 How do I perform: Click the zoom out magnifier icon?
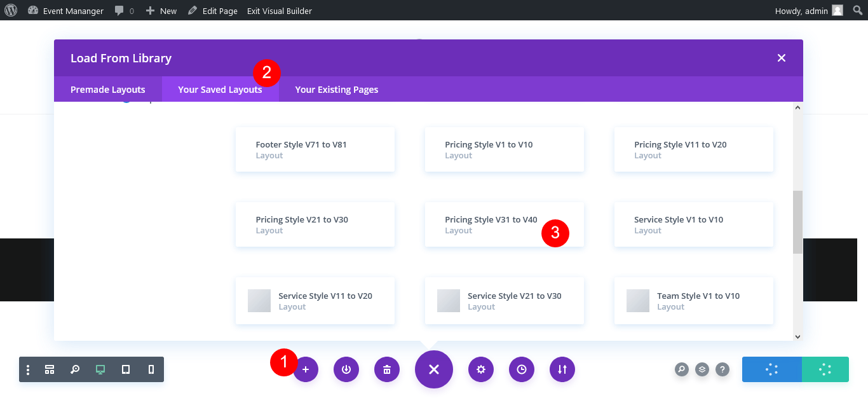[x=75, y=369]
